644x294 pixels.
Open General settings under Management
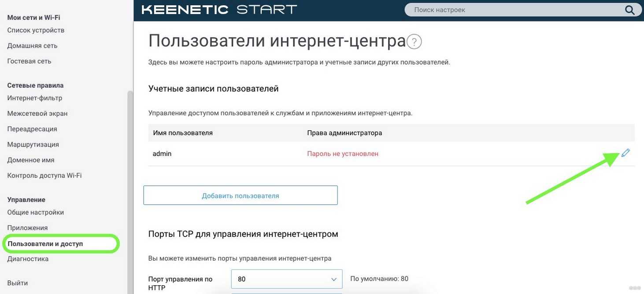pyautogui.click(x=36, y=212)
